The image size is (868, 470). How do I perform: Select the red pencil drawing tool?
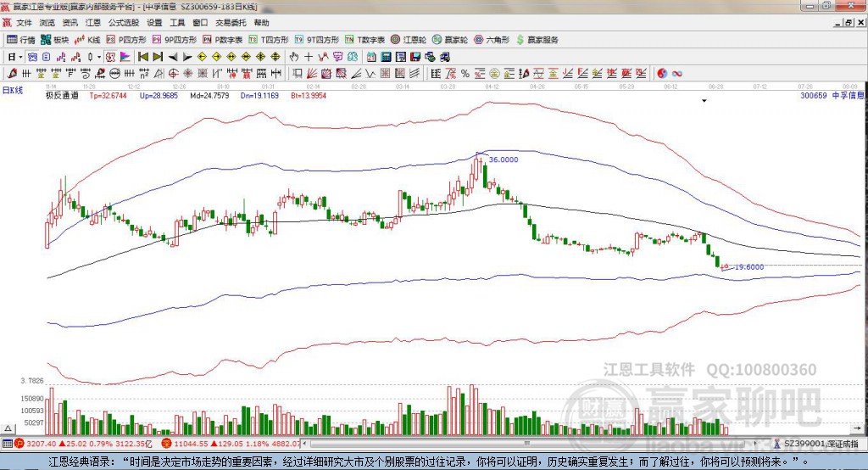(13, 74)
